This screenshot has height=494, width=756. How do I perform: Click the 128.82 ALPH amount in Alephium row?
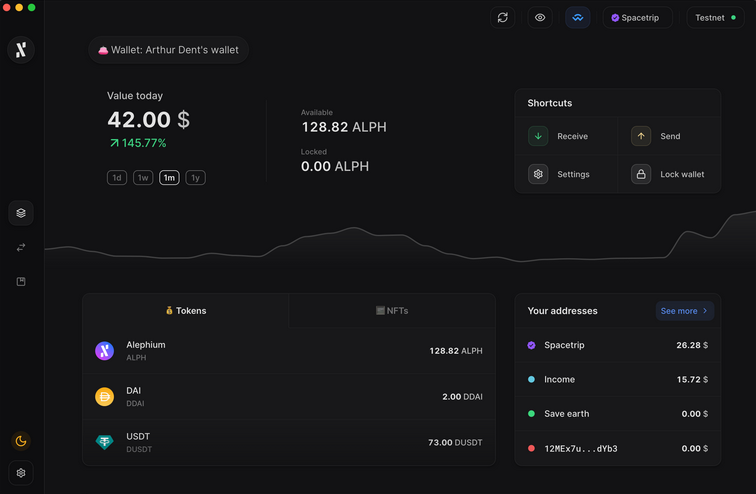[x=456, y=351]
